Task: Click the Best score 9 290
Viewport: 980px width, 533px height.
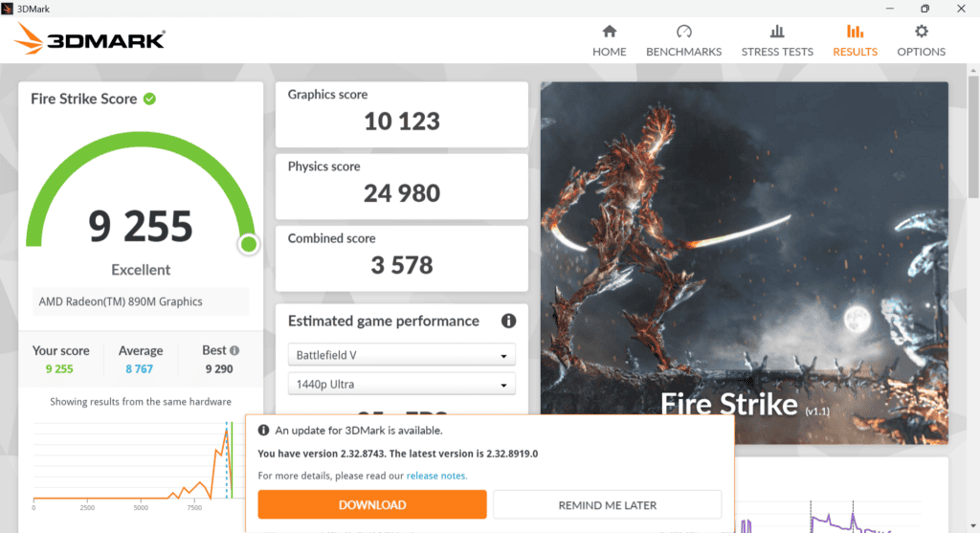Action: [x=219, y=368]
